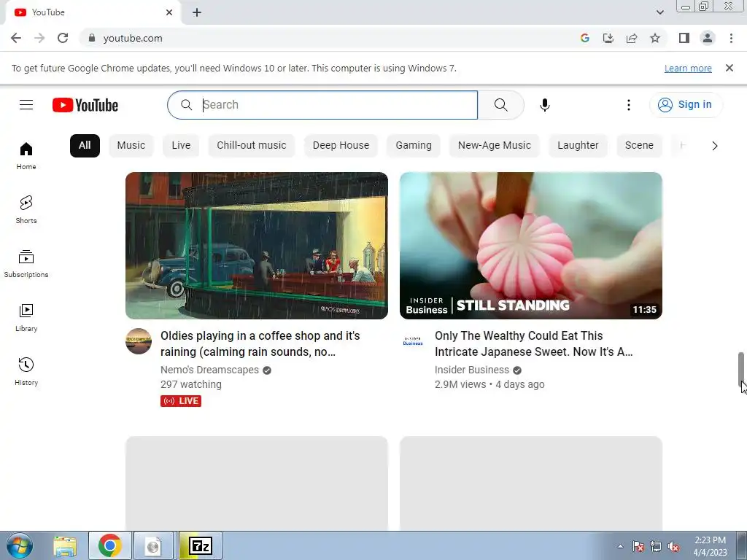Image resolution: width=747 pixels, height=560 pixels.
Task: Select the Live filter chip
Action: click(181, 145)
